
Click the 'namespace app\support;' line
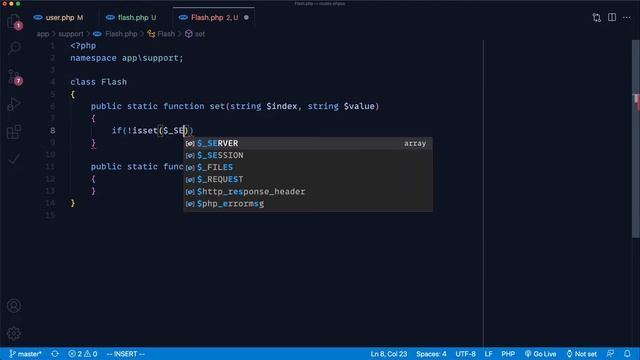tap(127, 58)
